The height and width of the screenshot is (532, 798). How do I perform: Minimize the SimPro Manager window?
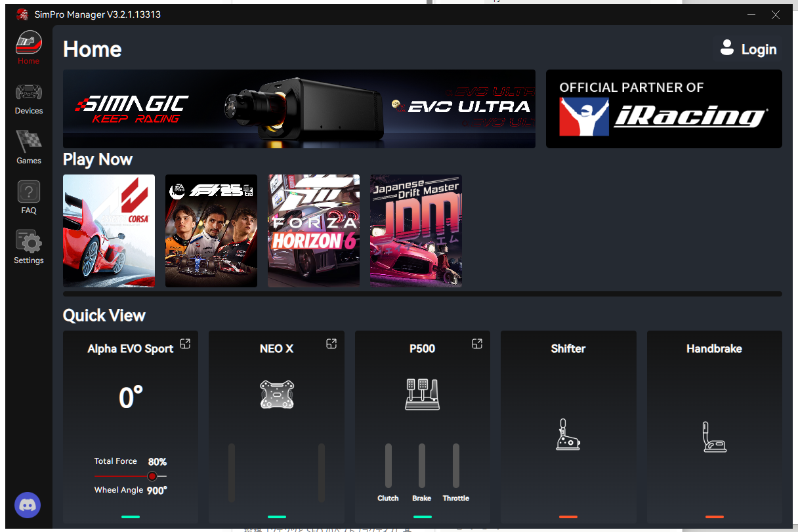[x=751, y=14]
